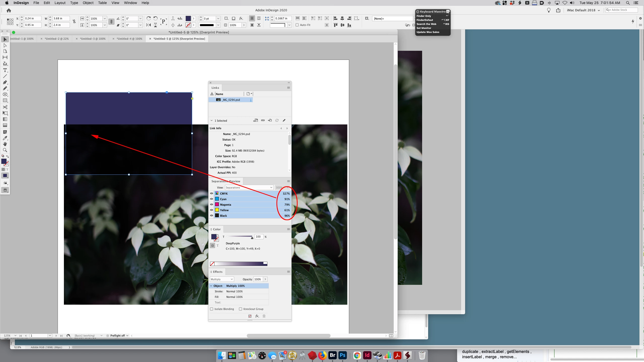
Task: Hide the Cyan separation plate
Action: click(x=212, y=199)
